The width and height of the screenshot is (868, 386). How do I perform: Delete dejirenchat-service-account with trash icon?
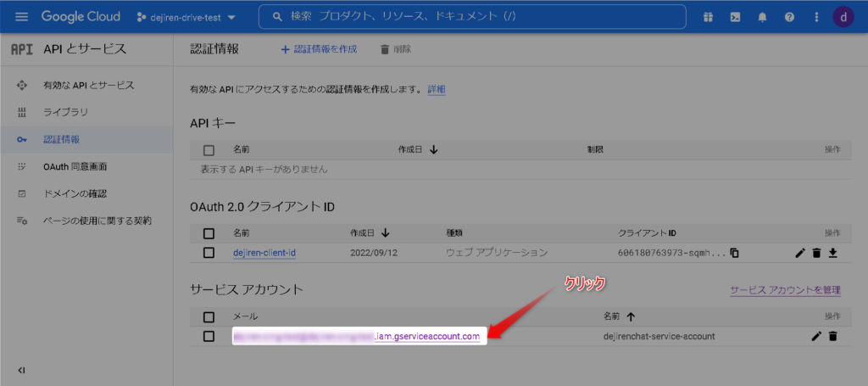(x=832, y=336)
